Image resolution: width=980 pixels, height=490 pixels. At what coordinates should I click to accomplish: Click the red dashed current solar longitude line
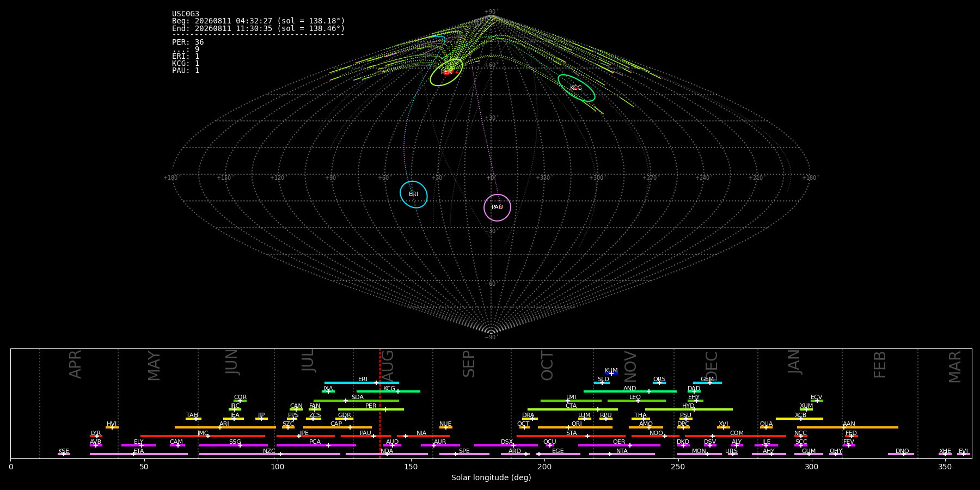(x=380, y=403)
